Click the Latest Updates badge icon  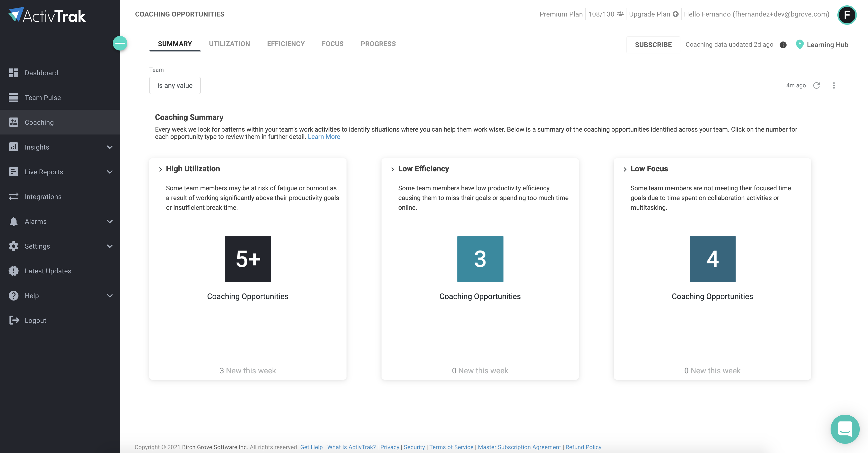[x=13, y=271]
